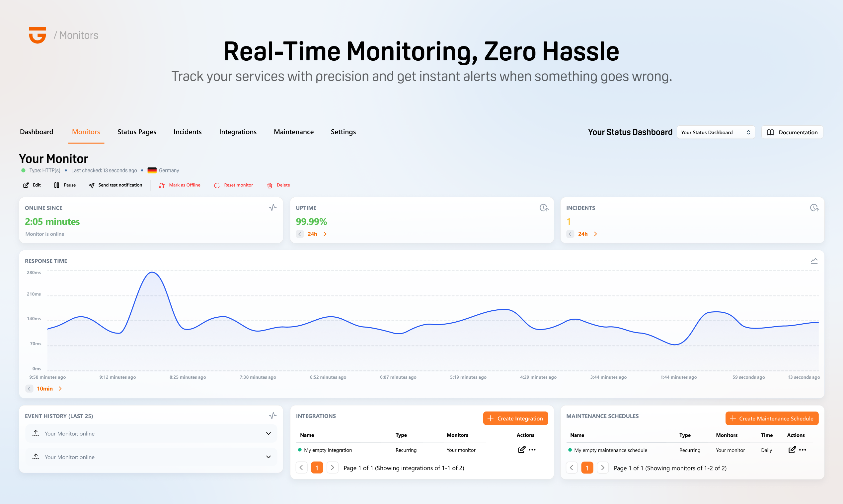Screen dimensions: 843x504
Task: Open the Settings tab
Action: [x=343, y=132]
